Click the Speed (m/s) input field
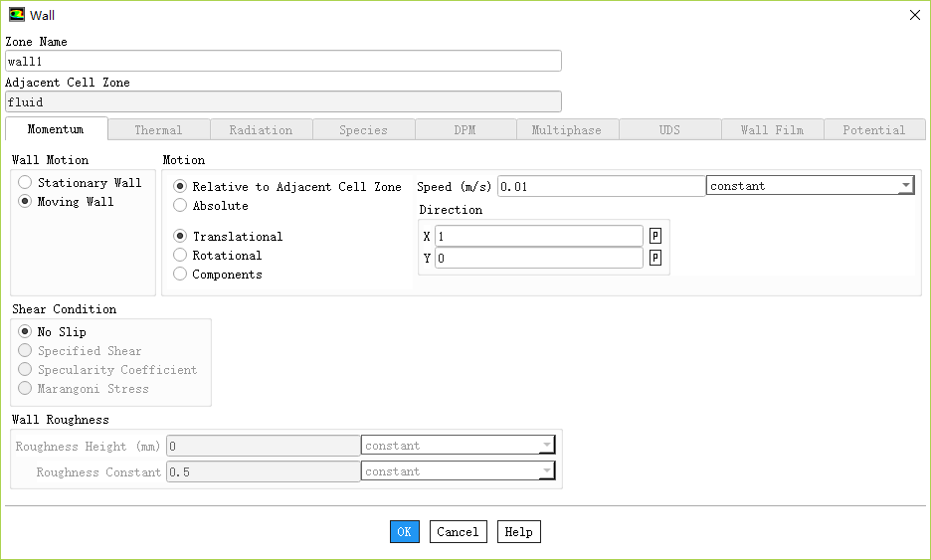This screenshot has width=931, height=560. click(600, 187)
